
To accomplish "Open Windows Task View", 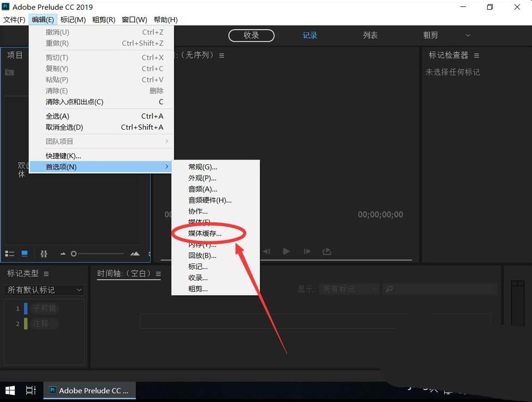I will pos(31,390).
